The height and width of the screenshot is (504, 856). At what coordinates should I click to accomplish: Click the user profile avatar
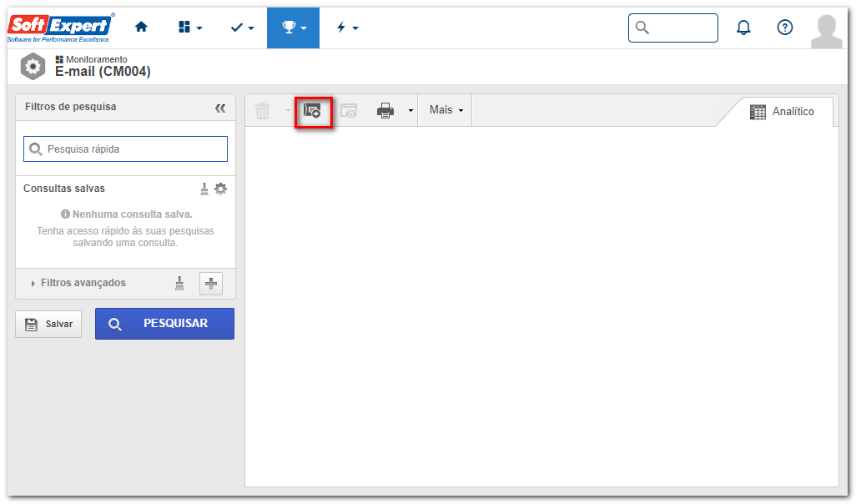(827, 31)
